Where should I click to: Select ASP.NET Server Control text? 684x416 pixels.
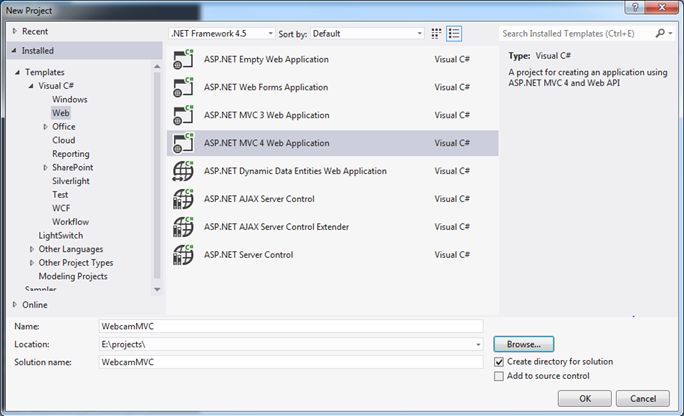tap(249, 255)
